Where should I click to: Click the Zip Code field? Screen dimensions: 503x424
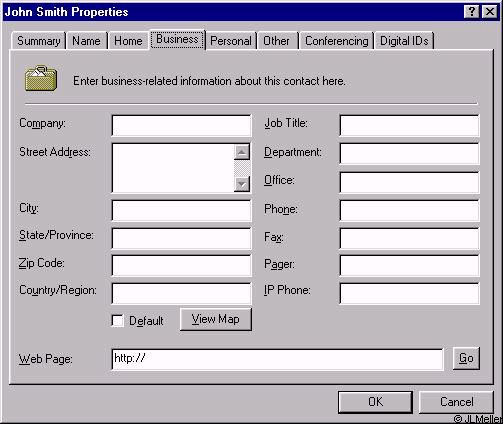181,265
